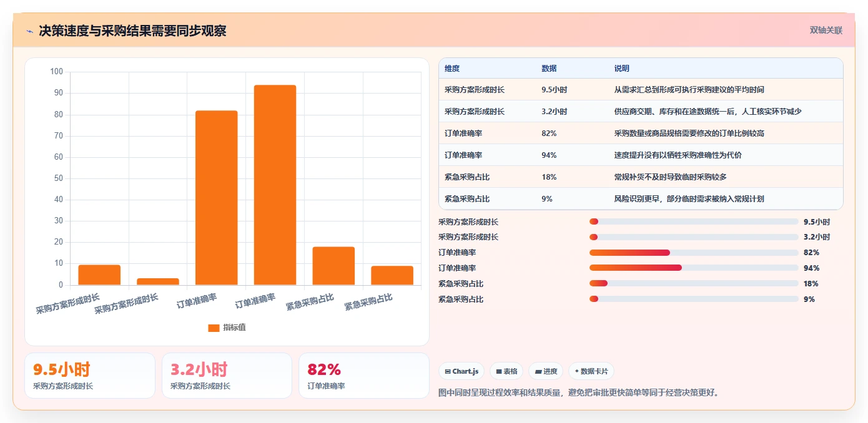Click the 双轴关联 label in the header

[x=826, y=31]
